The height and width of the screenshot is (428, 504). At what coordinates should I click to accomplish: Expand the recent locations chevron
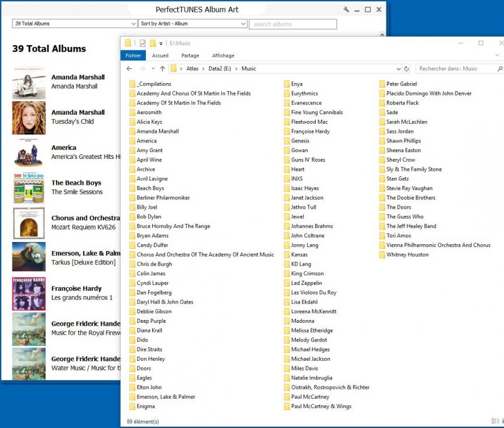click(152, 68)
